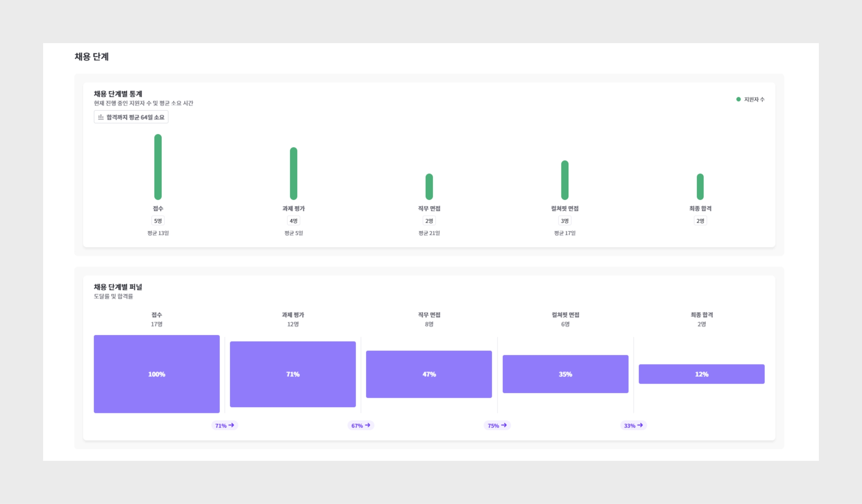The height and width of the screenshot is (504, 862).
Task: Select the green 직무 면접 bar
Action: pos(429,186)
